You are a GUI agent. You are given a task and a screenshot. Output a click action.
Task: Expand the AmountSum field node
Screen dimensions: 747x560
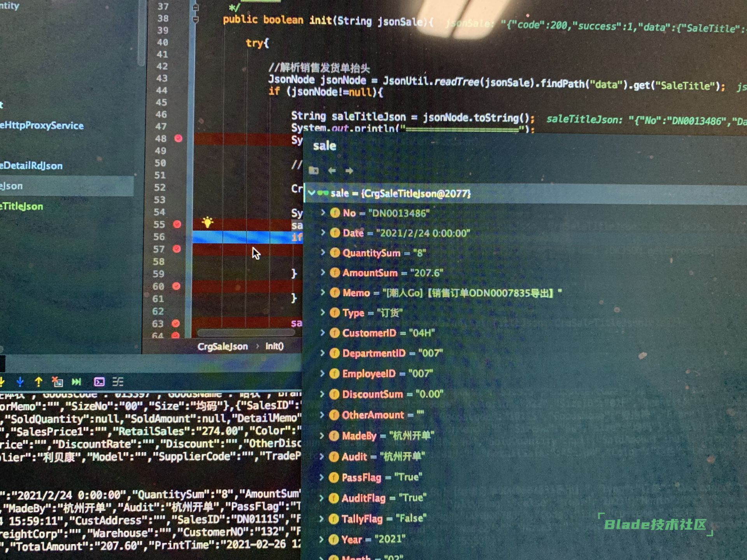click(x=323, y=272)
